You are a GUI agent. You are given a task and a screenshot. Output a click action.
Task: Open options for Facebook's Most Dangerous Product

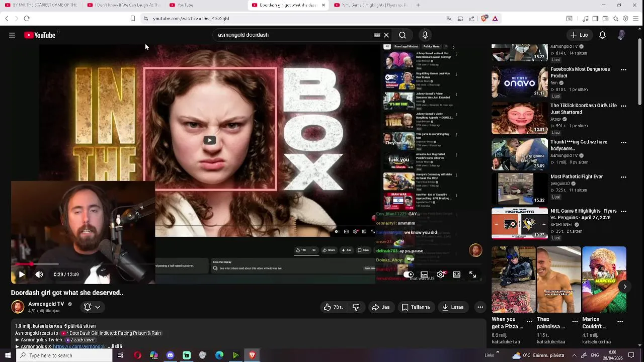coord(624,70)
